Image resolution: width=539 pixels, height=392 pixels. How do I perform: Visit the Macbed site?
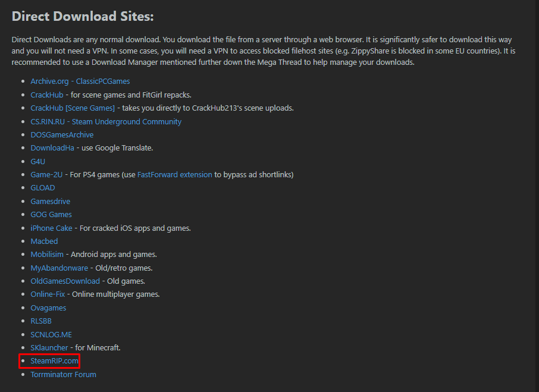pyautogui.click(x=44, y=241)
